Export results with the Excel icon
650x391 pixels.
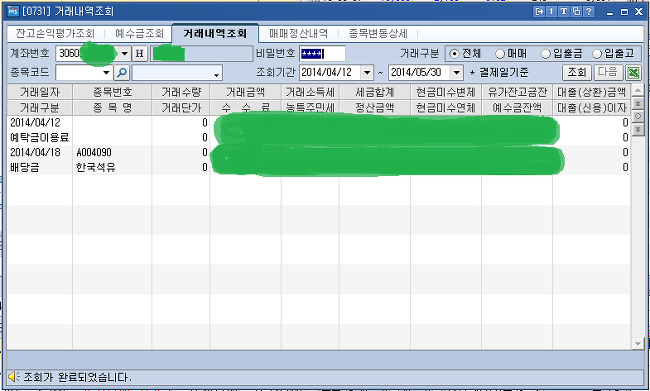point(633,73)
